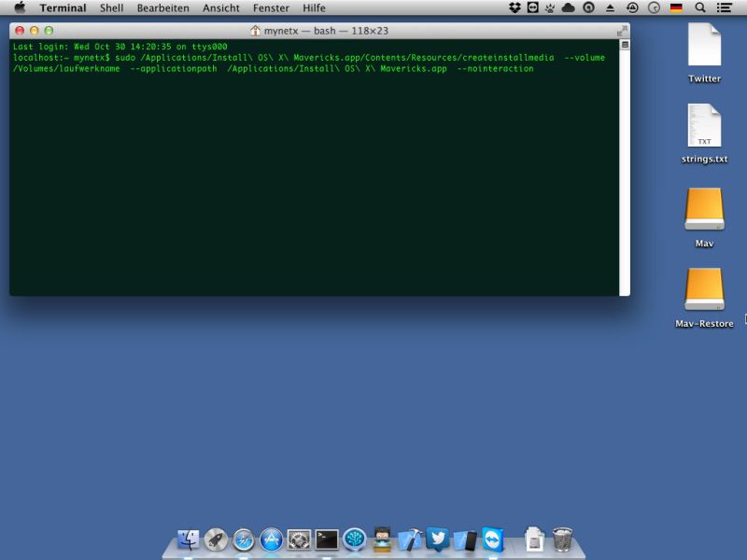Click the window title "mynetx — bash — 118×23"
The width and height of the screenshot is (747, 560).
(326, 31)
